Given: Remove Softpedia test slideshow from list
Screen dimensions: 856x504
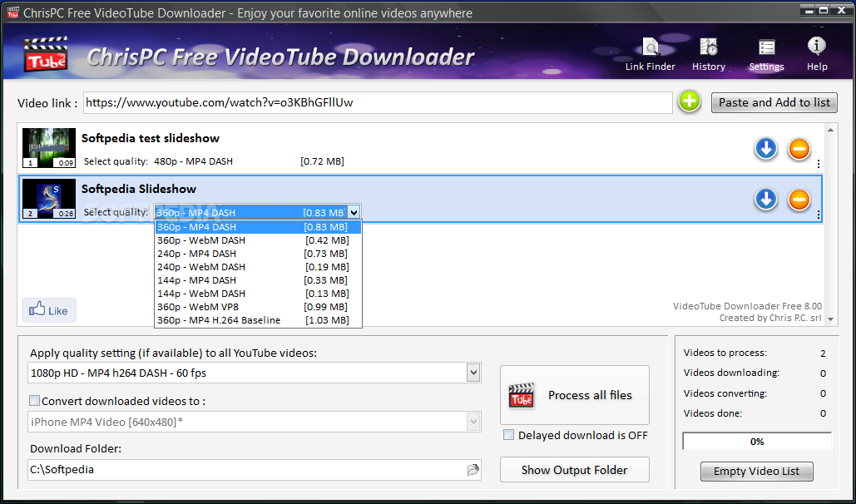Looking at the screenshot, I should (x=799, y=149).
